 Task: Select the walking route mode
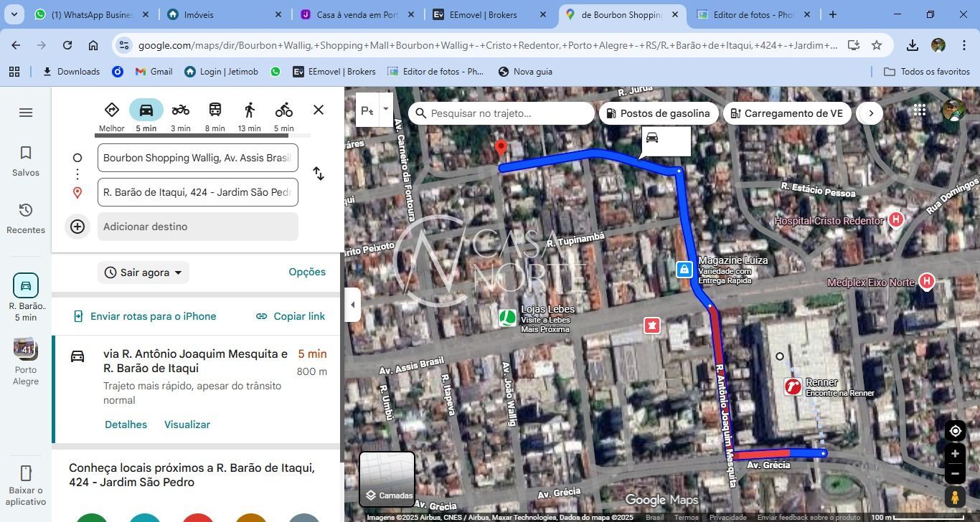coord(249,110)
